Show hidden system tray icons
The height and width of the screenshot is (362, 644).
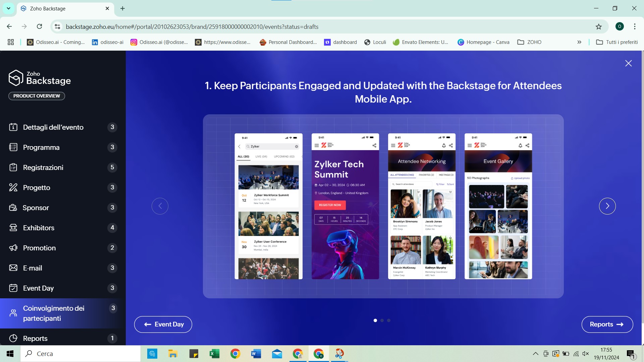pyautogui.click(x=536, y=354)
